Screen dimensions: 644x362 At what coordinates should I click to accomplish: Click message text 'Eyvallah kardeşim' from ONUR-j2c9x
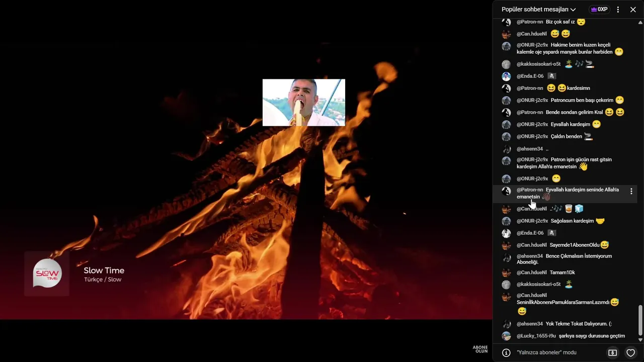pyautogui.click(x=570, y=124)
